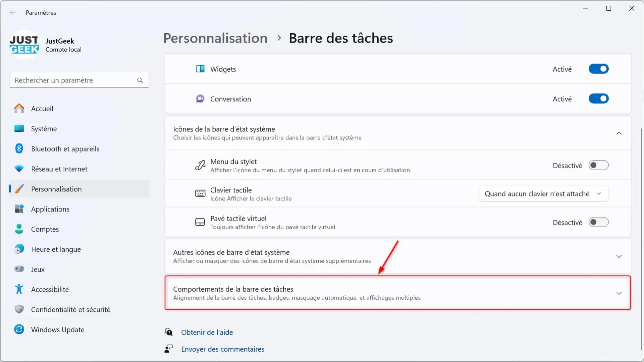Click the Bluetooth icon in the sidebar
This screenshot has width=644, height=362.
[19, 148]
